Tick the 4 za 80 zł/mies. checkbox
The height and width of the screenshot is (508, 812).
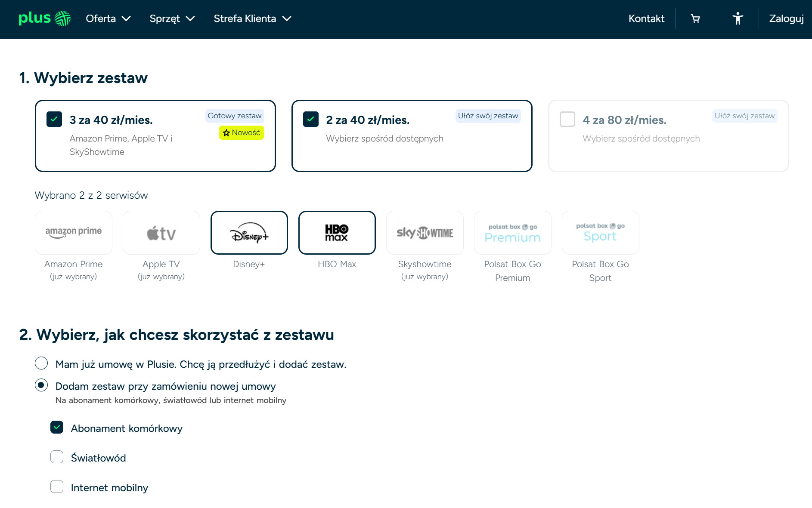[x=567, y=119]
